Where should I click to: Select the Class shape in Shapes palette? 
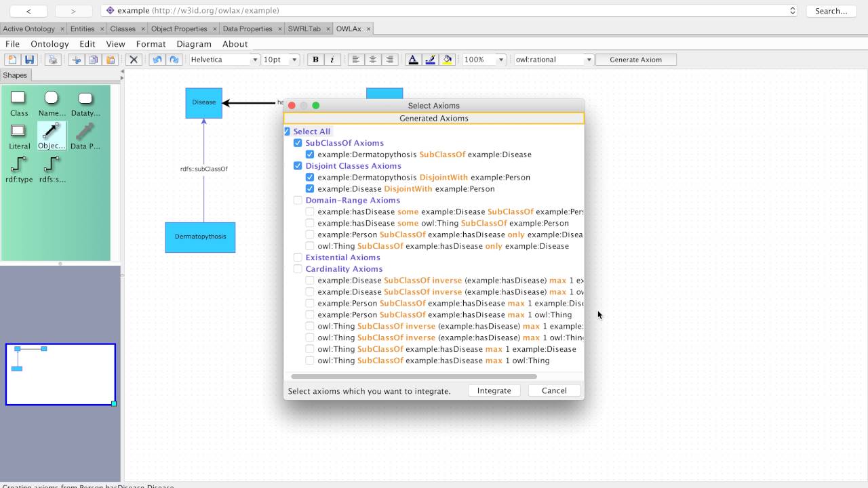19,104
